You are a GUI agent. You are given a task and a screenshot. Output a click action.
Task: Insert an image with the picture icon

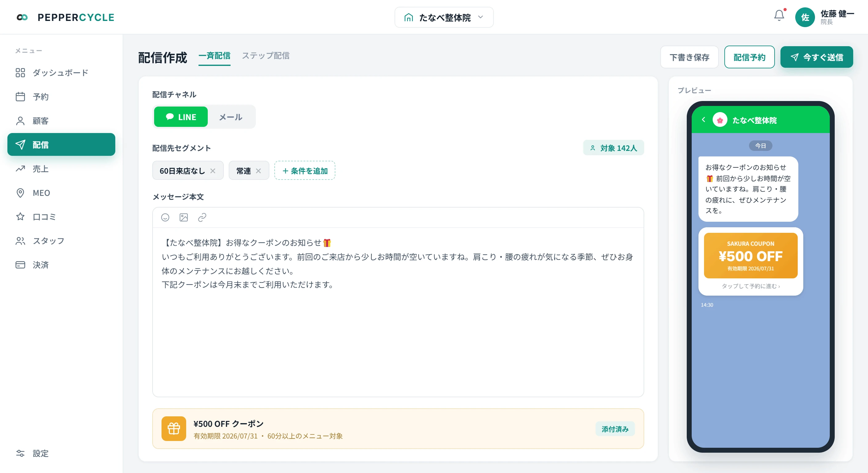tap(184, 217)
